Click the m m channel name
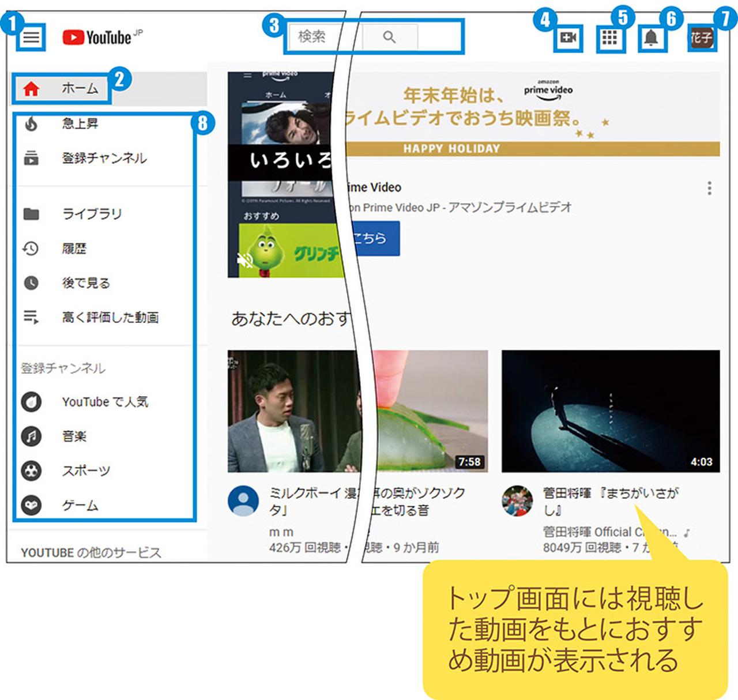Image resolution: width=738 pixels, height=700 pixels. pyautogui.click(x=281, y=532)
